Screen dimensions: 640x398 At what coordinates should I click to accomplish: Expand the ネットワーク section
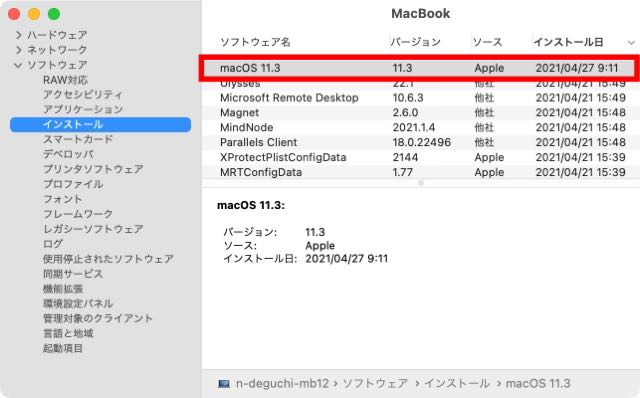[18, 50]
